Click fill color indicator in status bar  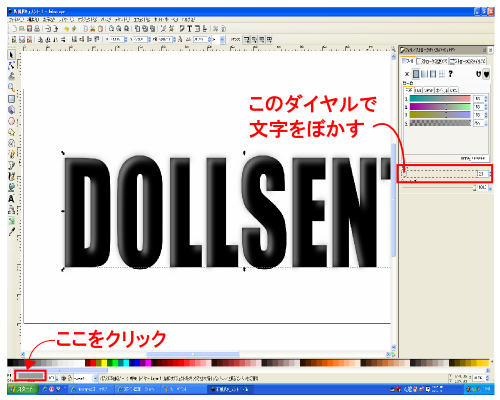tap(31, 376)
